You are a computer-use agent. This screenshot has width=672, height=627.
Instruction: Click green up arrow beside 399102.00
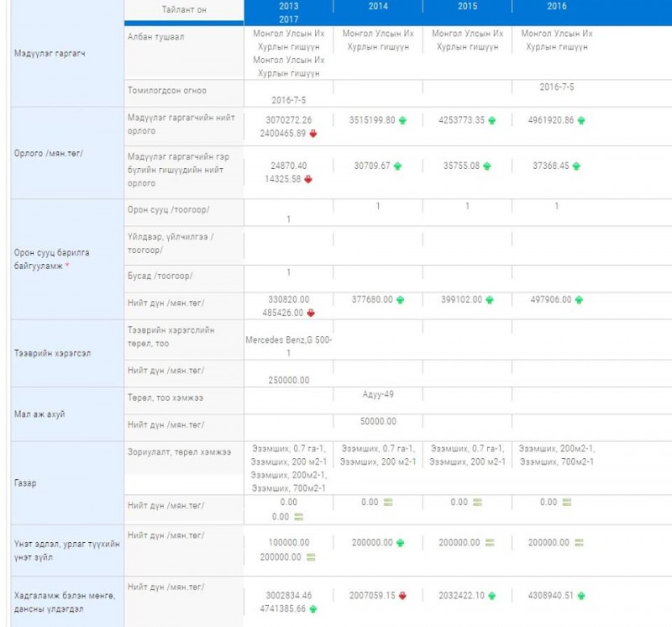[x=490, y=300]
